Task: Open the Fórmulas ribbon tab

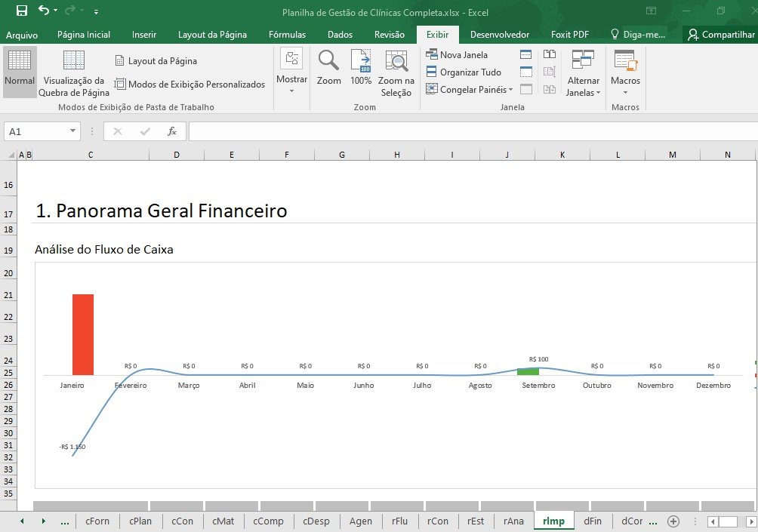Action: pyautogui.click(x=287, y=35)
